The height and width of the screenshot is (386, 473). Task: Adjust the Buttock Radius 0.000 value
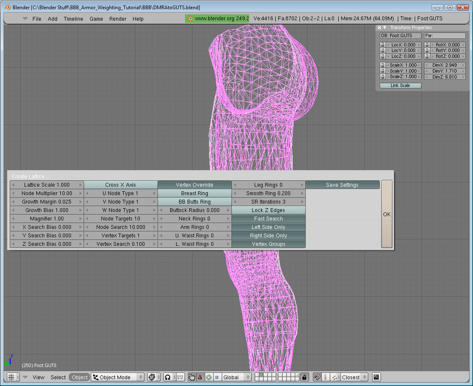(194, 210)
